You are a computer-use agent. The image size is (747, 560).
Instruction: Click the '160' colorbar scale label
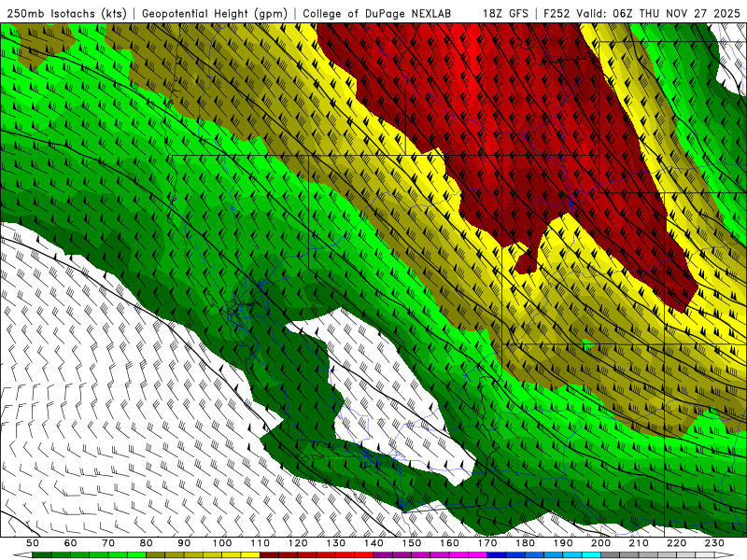pos(450,543)
